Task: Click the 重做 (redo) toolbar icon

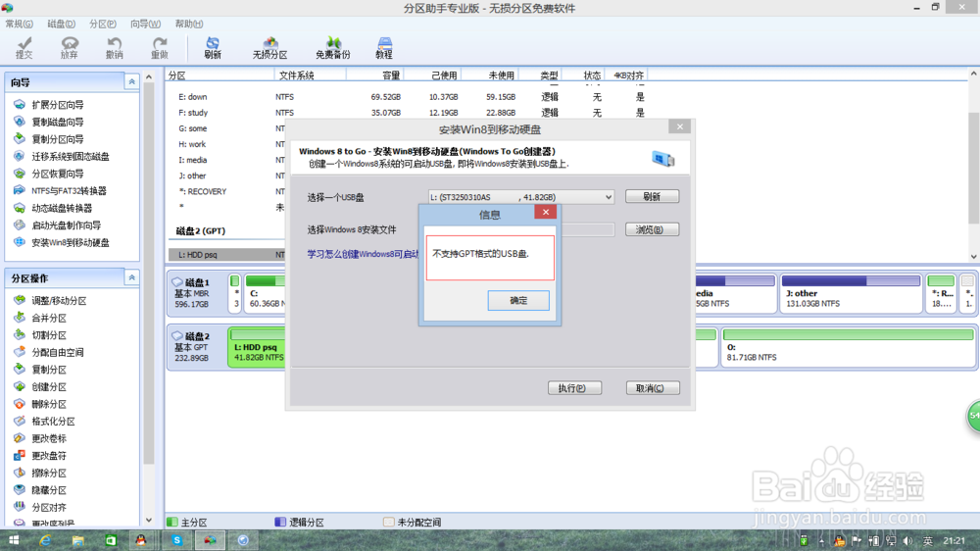Action: point(160,47)
